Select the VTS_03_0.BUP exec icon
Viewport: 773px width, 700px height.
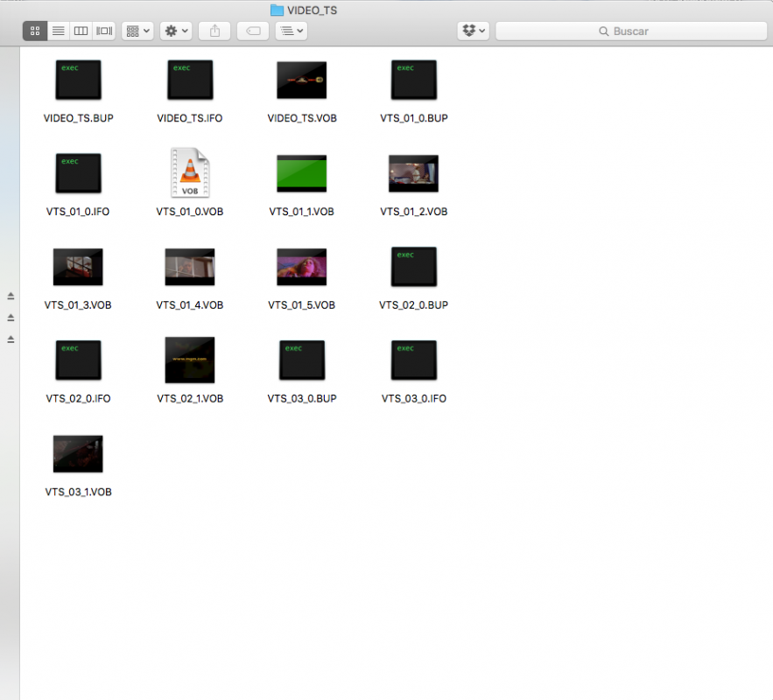302,360
